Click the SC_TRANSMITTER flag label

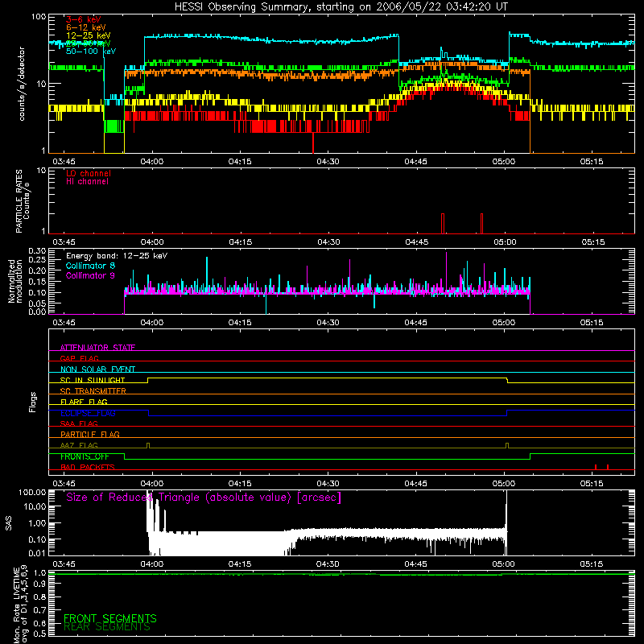tap(93, 391)
